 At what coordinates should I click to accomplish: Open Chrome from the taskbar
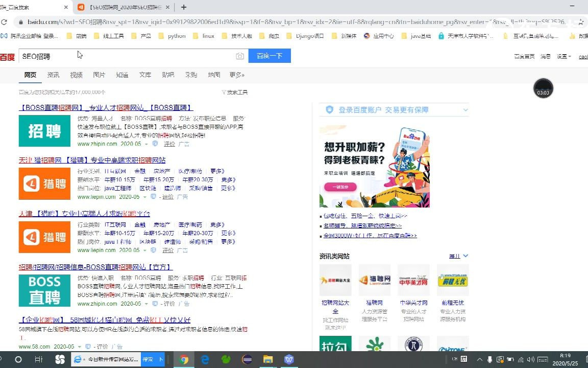point(184,360)
